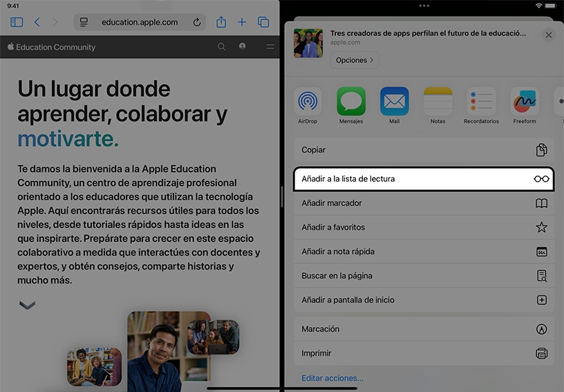
Task: Select Añadir marcador
Action: (x=424, y=203)
